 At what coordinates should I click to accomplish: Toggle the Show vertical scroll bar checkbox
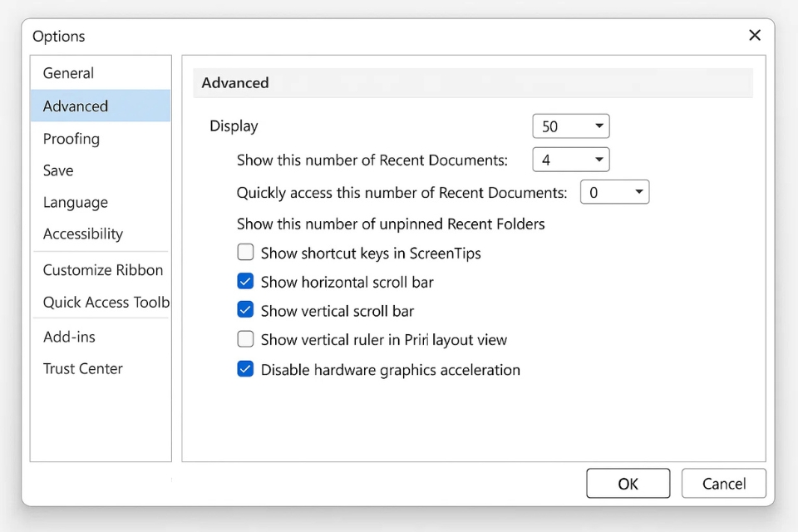pyautogui.click(x=245, y=310)
